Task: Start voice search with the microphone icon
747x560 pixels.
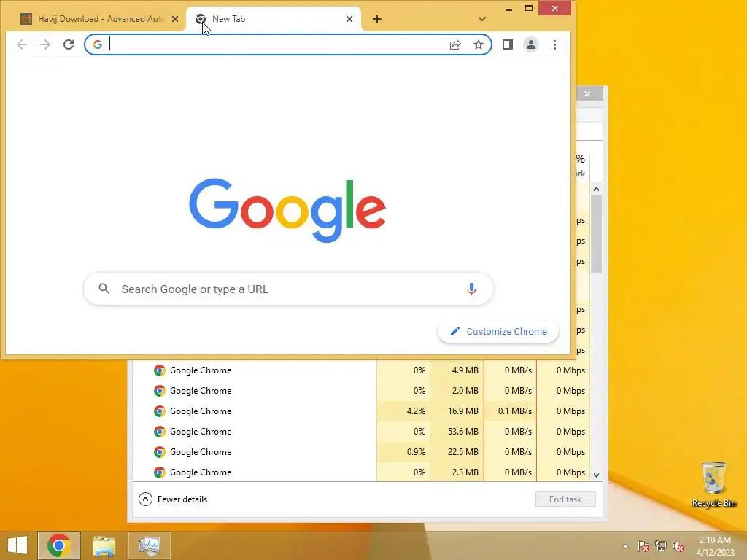Action: (x=471, y=289)
